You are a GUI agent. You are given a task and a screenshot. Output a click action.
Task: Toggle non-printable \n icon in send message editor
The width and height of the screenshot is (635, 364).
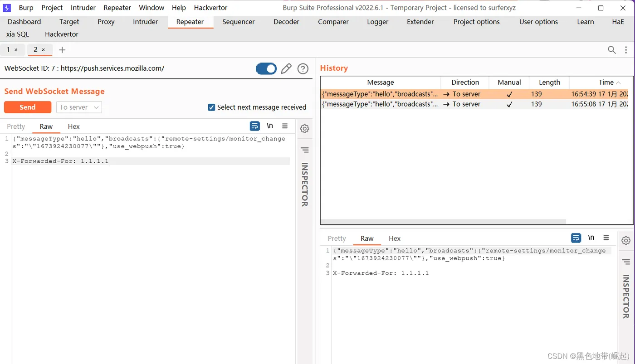click(x=270, y=126)
